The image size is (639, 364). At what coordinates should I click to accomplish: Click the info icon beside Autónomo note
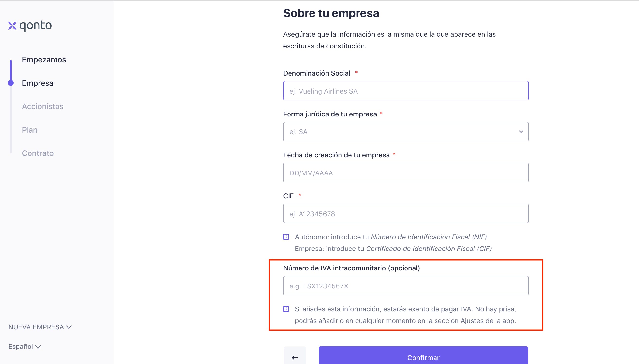(x=286, y=237)
